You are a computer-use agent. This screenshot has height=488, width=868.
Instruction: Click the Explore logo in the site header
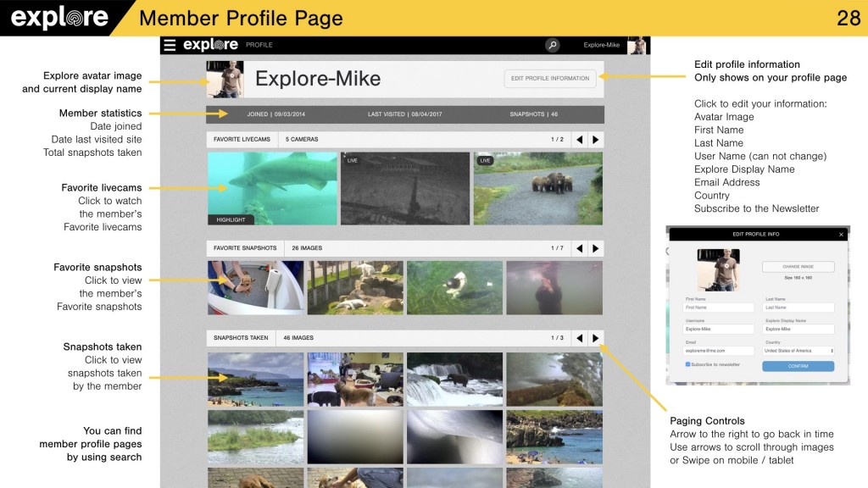pyautogui.click(x=211, y=45)
